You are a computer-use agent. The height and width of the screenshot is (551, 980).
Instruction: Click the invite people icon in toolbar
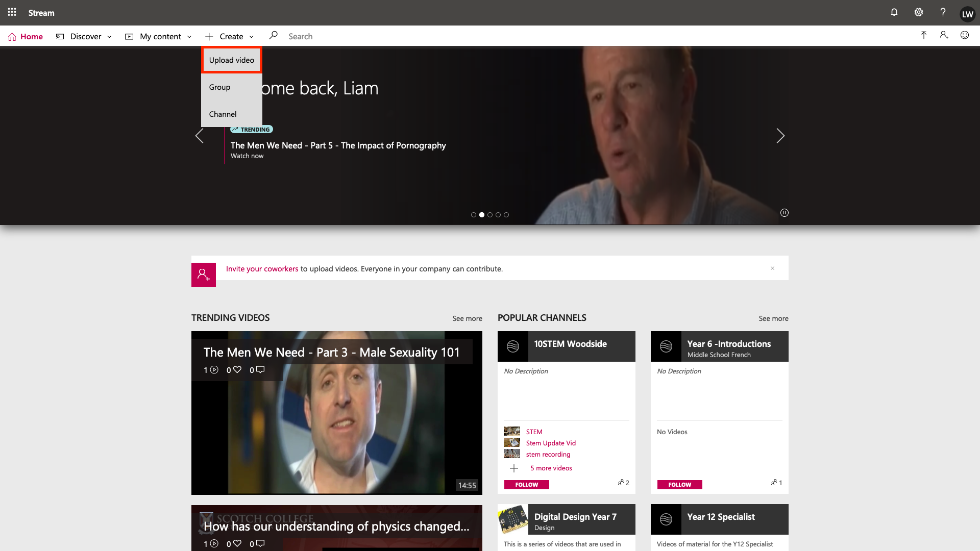coord(944,36)
